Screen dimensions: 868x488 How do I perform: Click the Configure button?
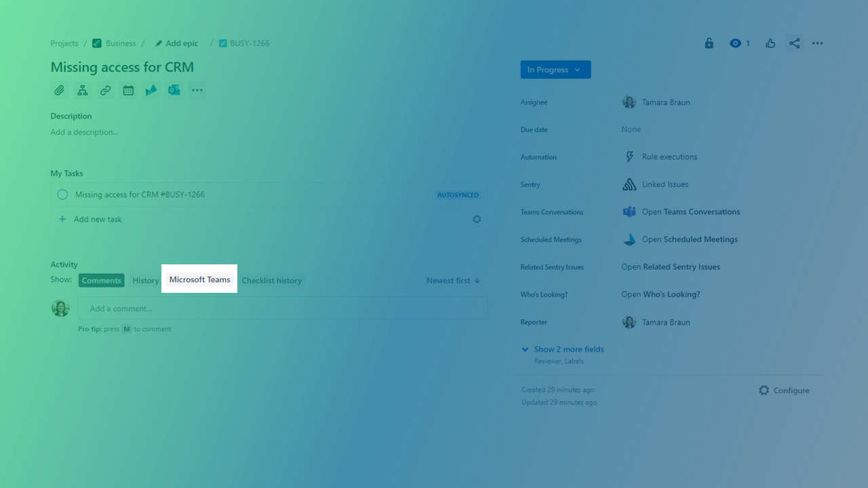point(784,390)
